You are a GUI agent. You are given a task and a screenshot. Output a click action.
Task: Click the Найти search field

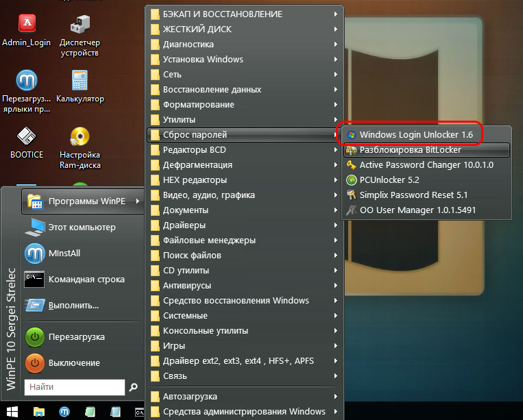75,387
